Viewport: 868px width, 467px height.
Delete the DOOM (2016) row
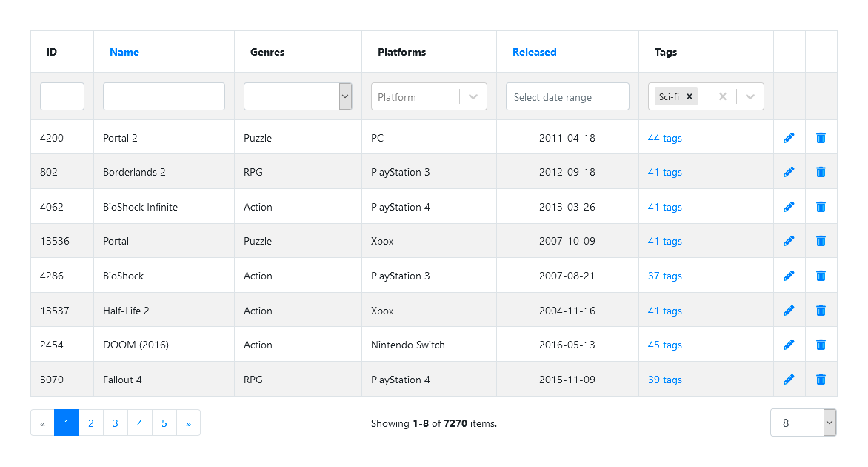[821, 345]
